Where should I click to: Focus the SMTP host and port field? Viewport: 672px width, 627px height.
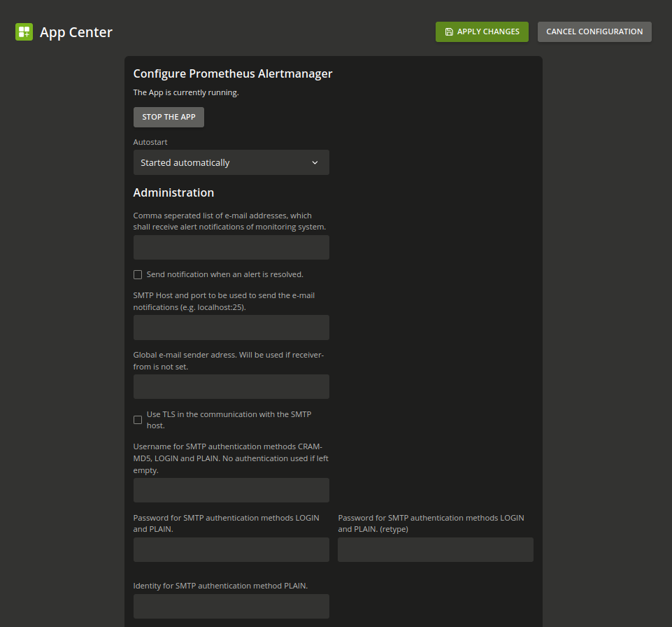[231, 327]
